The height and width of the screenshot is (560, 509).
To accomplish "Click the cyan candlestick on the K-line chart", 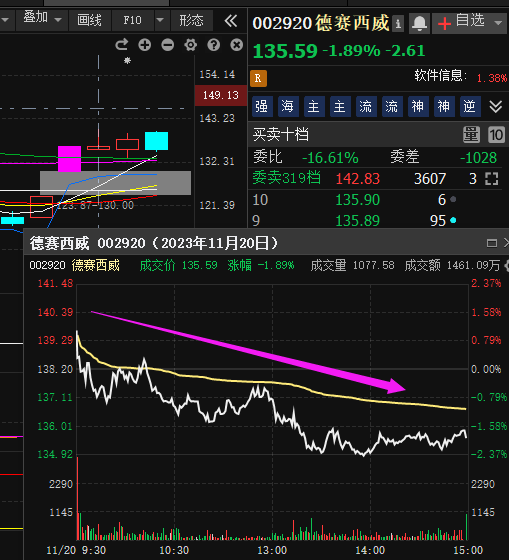I will [x=156, y=141].
